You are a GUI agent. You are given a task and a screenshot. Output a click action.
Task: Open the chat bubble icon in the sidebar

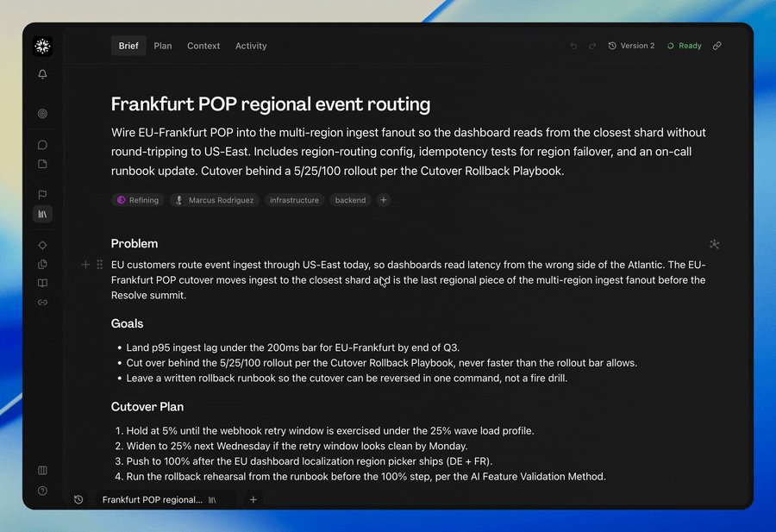(x=42, y=145)
